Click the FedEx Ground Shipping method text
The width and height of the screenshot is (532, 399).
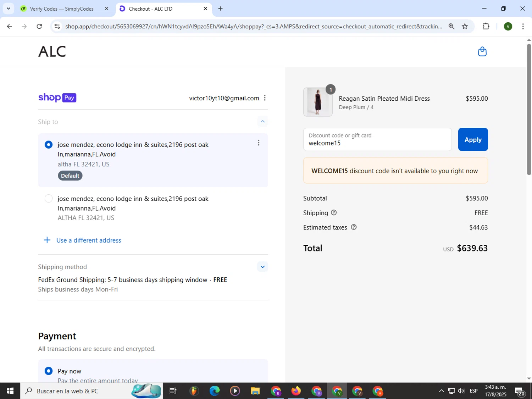click(132, 280)
